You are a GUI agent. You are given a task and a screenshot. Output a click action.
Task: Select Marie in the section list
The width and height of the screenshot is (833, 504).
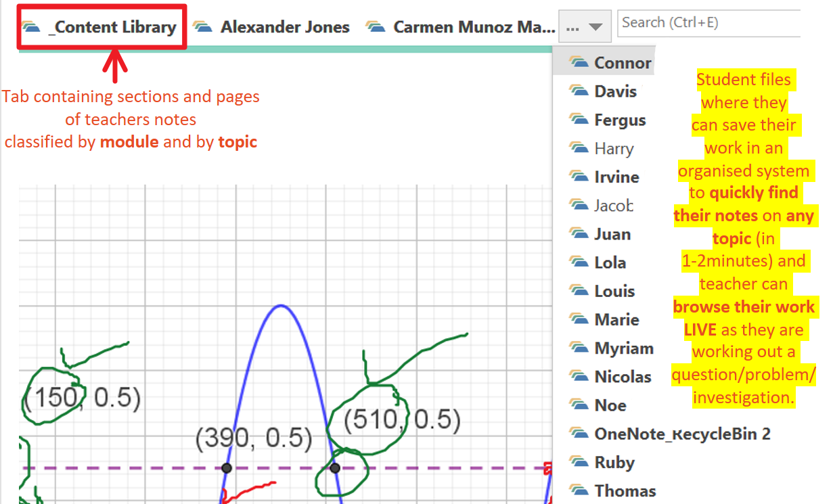[x=604, y=319]
